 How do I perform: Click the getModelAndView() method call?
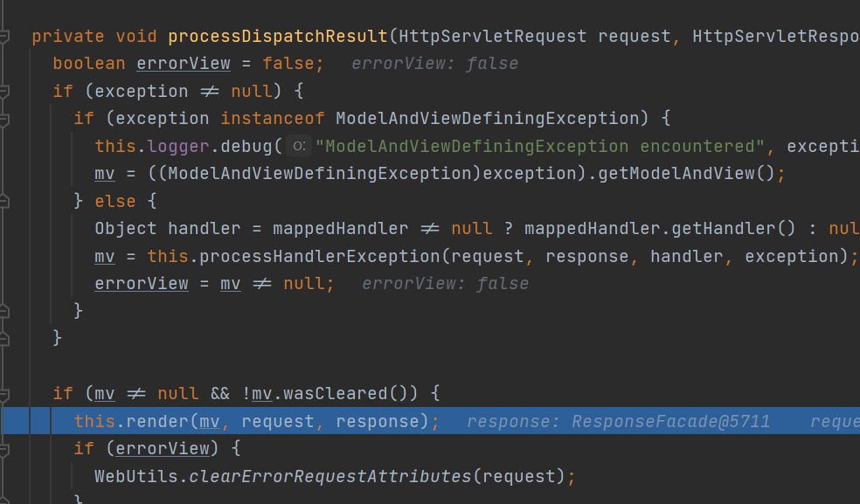[x=685, y=173]
